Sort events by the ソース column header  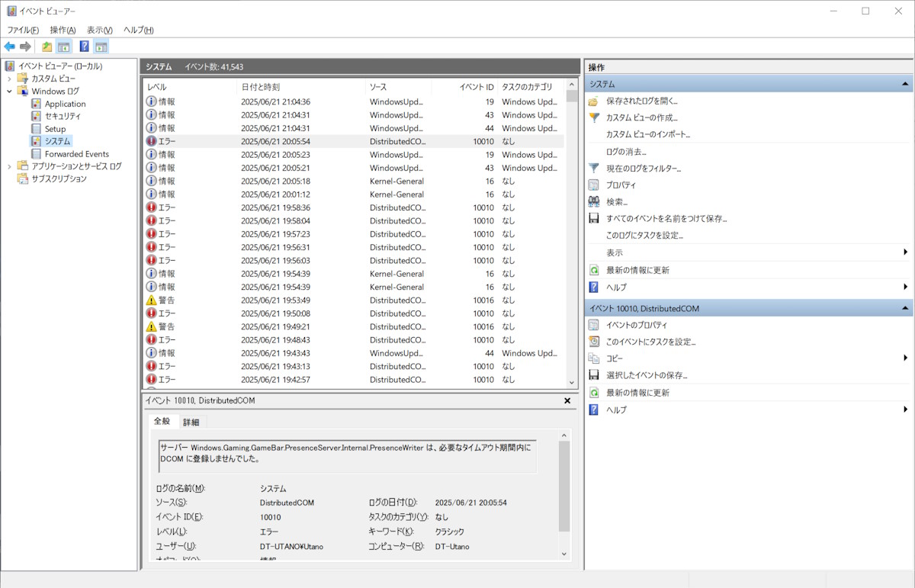pos(400,87)
